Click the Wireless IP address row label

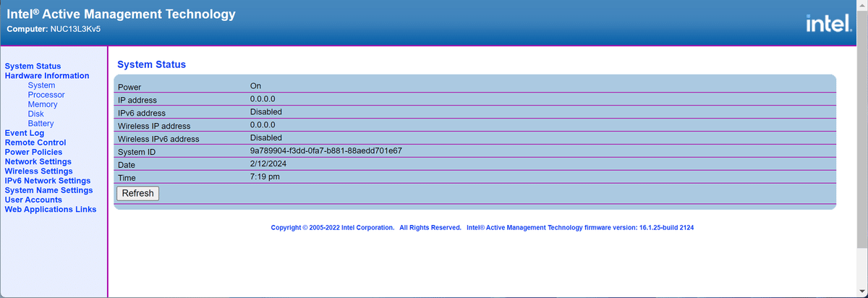(x=154, y=126)
